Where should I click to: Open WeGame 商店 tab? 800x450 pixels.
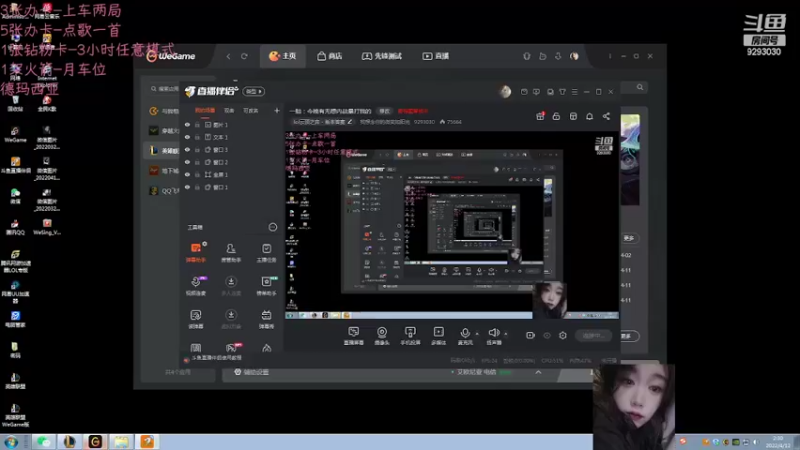point(330,56)
